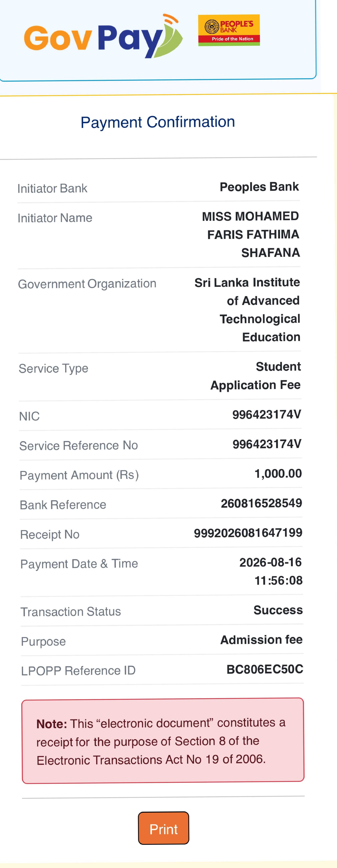The height and width of the screenshot is (868, 337).
Task: Select the Bank Reference number 260816528549
Action: [x=261, y=503]
